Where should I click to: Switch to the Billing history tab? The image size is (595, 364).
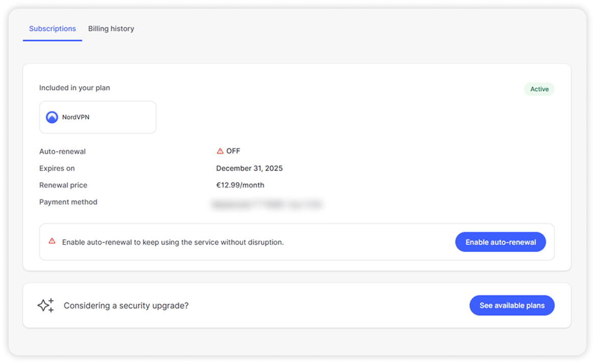click(x=111, y=29)
